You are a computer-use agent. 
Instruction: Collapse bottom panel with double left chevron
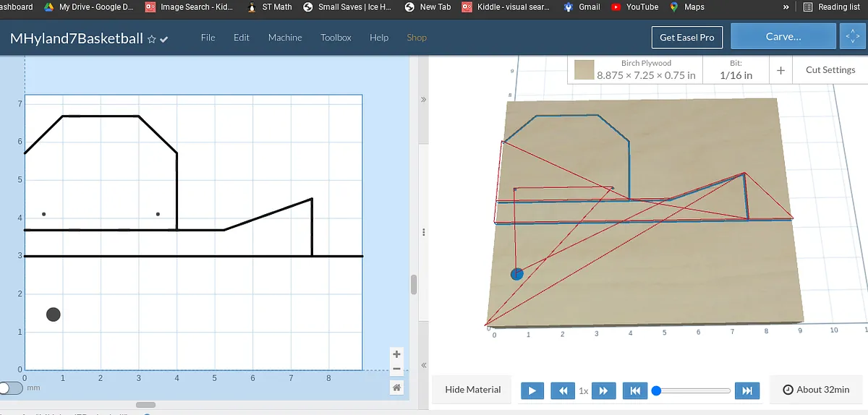coord(424,365)
